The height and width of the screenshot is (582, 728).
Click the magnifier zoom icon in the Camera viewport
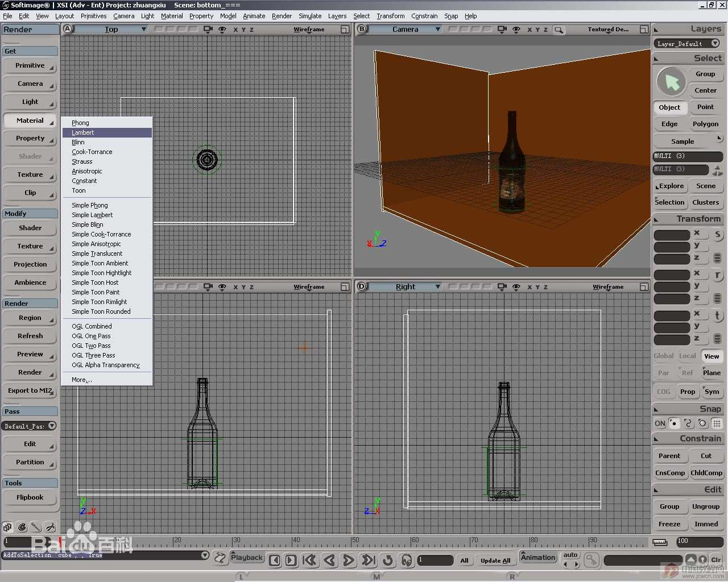click(x=559, y=29)
